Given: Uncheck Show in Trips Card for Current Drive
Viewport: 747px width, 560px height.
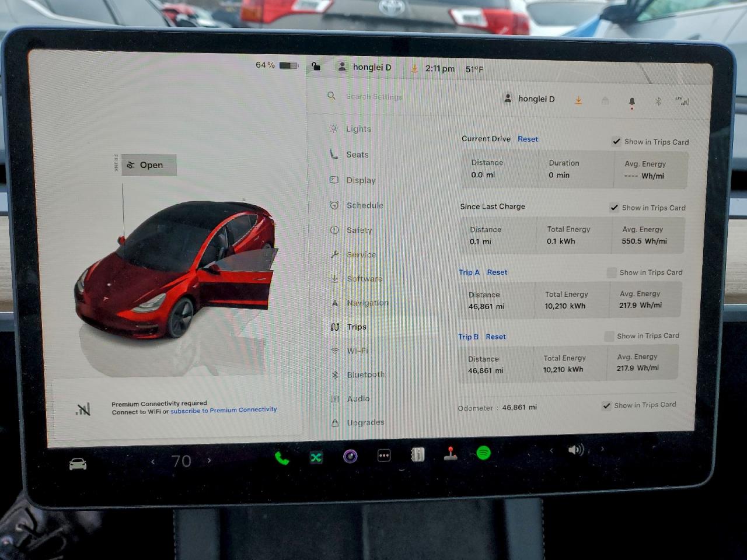Looking at the screenshot, I should 617,141.
